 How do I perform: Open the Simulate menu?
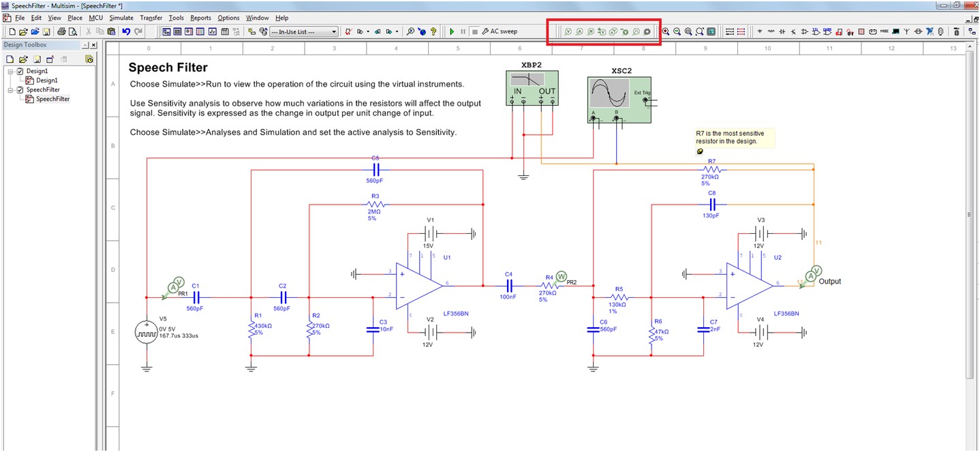[x=121, y=18]
